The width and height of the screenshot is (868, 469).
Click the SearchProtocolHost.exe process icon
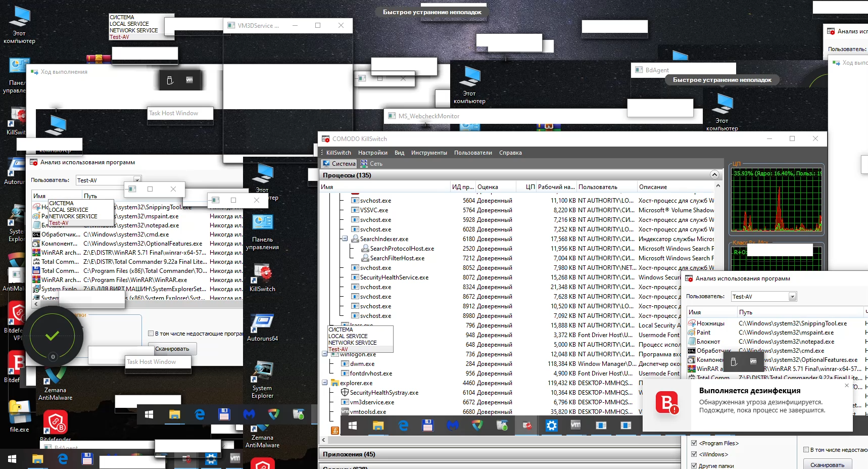(x=365, y=249)
